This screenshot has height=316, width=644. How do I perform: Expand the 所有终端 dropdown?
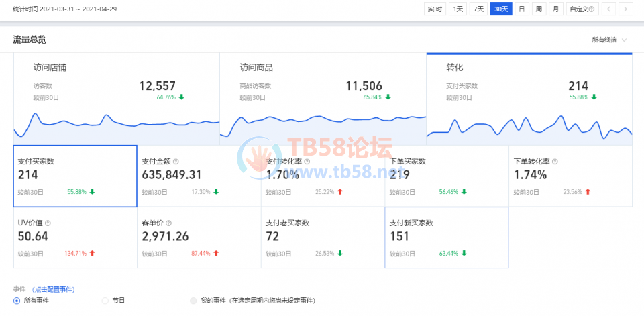(x=609, y=40)
